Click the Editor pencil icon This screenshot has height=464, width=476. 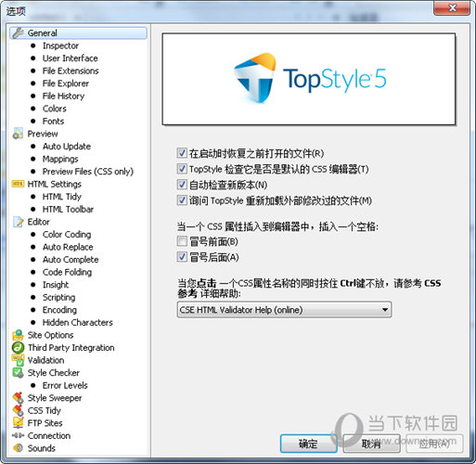18,222
